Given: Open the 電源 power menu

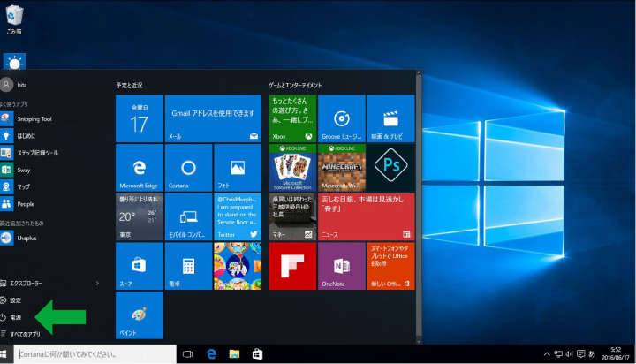Looking at the screenshot, I should tap(11, 317).
